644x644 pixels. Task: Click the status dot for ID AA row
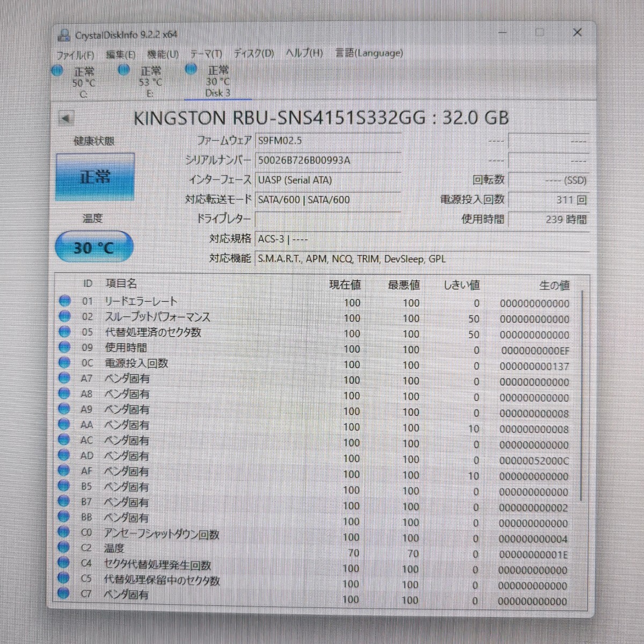(64, 425)
